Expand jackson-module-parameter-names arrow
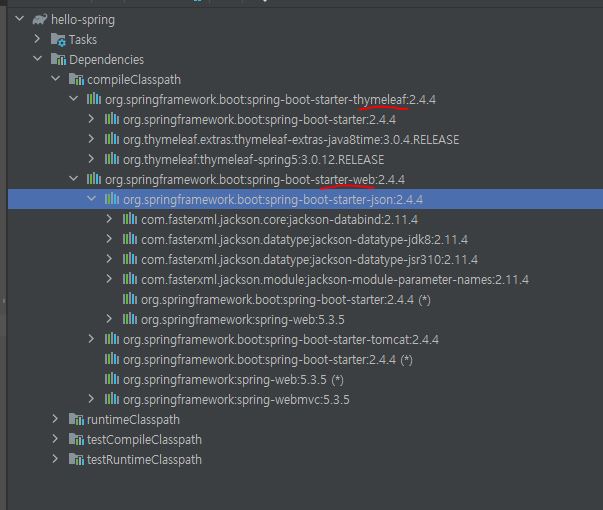This screenshot has width=603, height=510. (x=109, y=279)
